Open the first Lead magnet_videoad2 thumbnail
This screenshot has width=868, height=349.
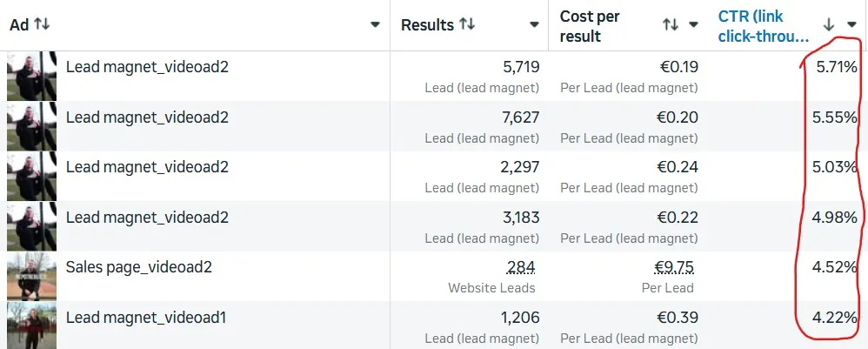(31, 76)
